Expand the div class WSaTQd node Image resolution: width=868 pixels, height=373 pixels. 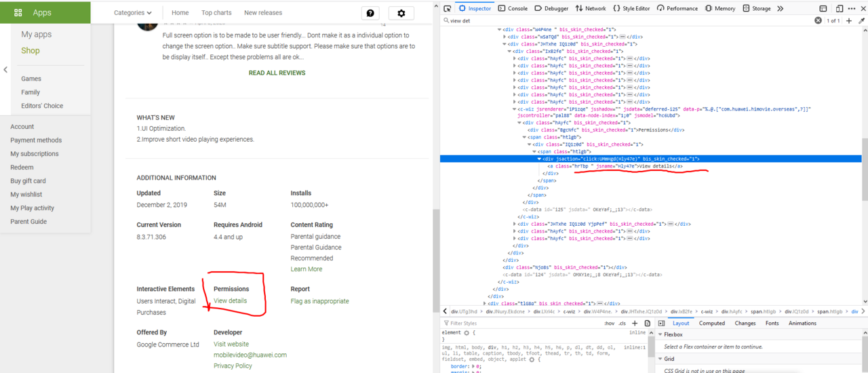(x=505, y=37)
